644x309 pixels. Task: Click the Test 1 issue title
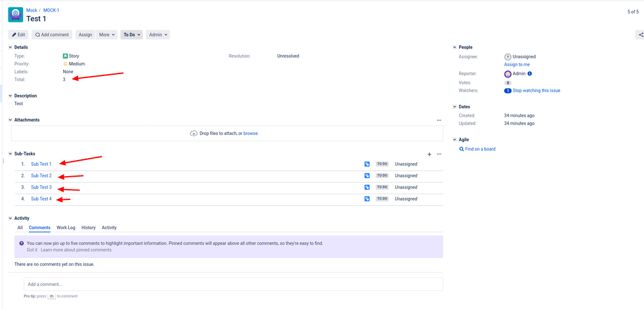click(36, 19)
